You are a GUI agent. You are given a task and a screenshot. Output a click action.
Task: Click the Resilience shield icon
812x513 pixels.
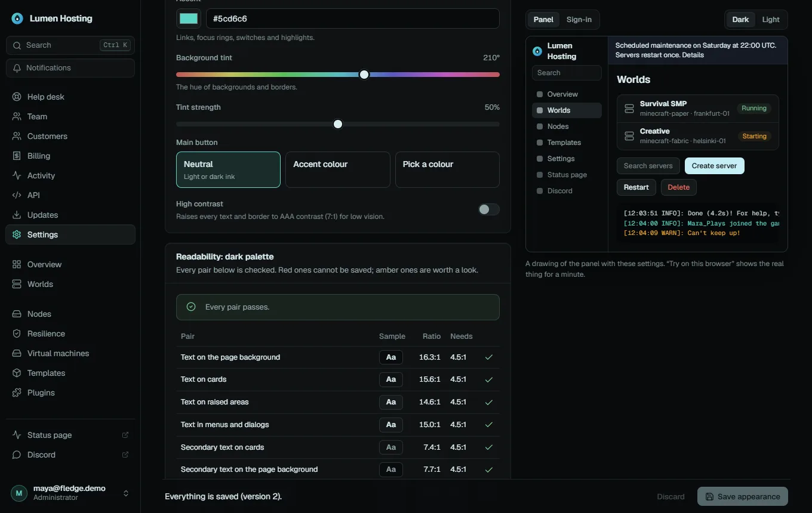click(x=17, y=333)
